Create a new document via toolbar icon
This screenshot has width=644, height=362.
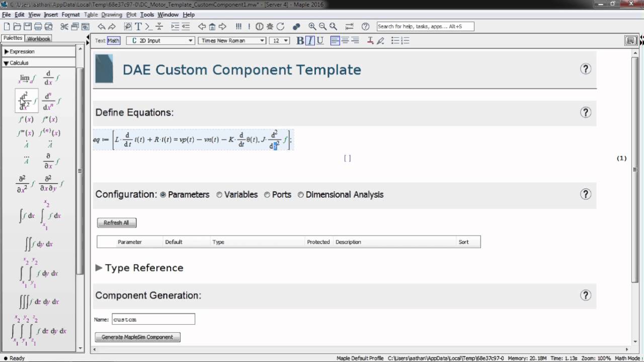pos(7,27)
